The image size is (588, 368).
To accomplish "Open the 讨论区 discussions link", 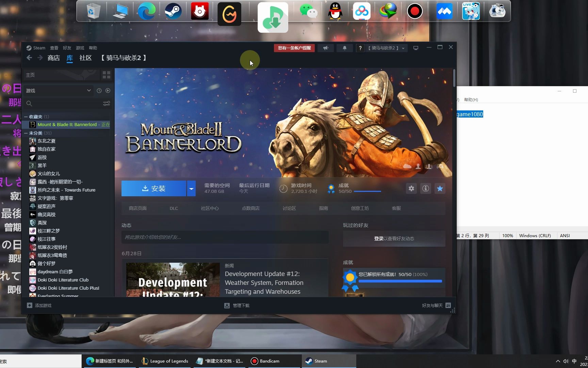I will [x=289, y=208].
